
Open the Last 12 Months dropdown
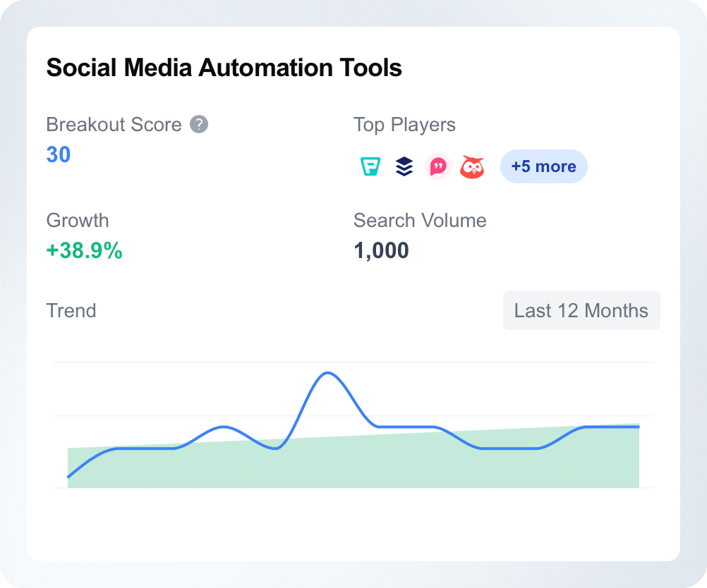point(581,310)
